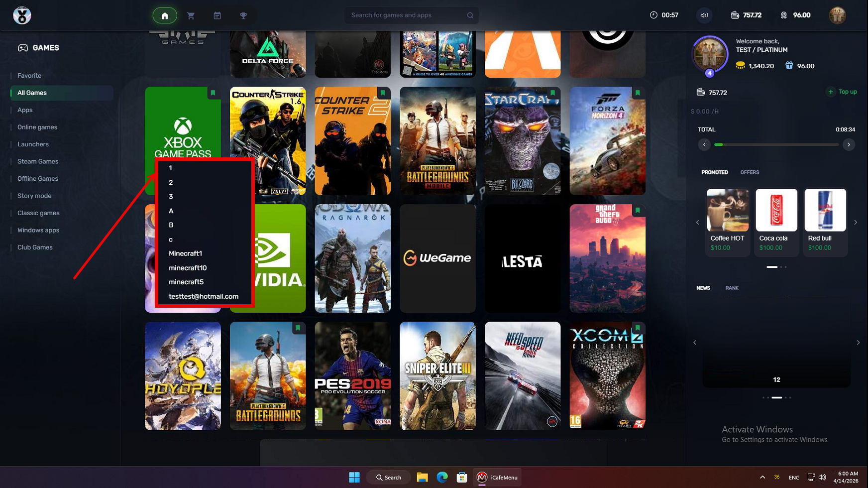The width and height of the screenshot is (868, 488).
Task: Show next promoted products with right chevron
Action: (856, 223)
